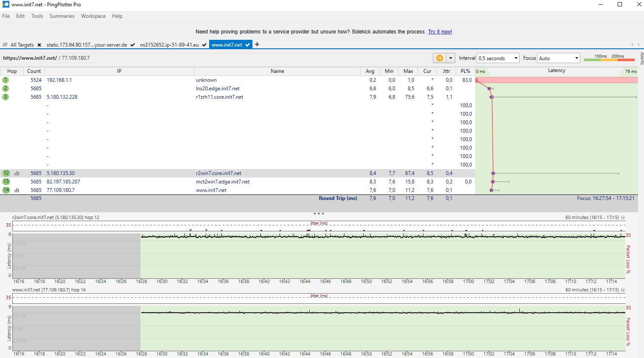Select the mct2win7.edge.init7.net row
Image resolution: width=644 pixels, height=358 pixels.
(238, 182)
